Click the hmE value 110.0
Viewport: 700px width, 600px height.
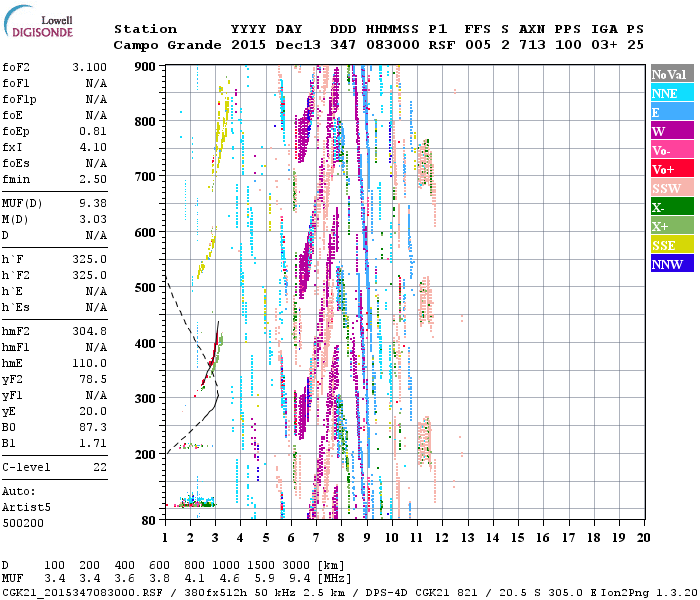tap(89, 363)
